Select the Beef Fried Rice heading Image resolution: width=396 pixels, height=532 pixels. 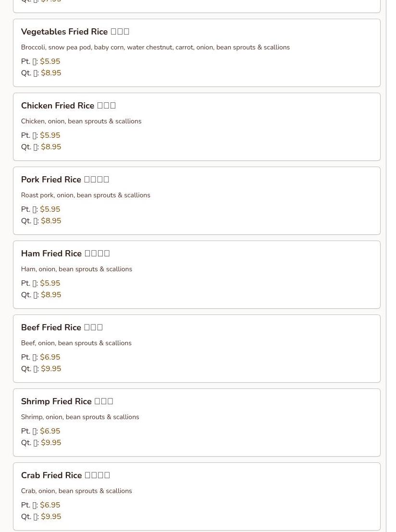(62, 327)
